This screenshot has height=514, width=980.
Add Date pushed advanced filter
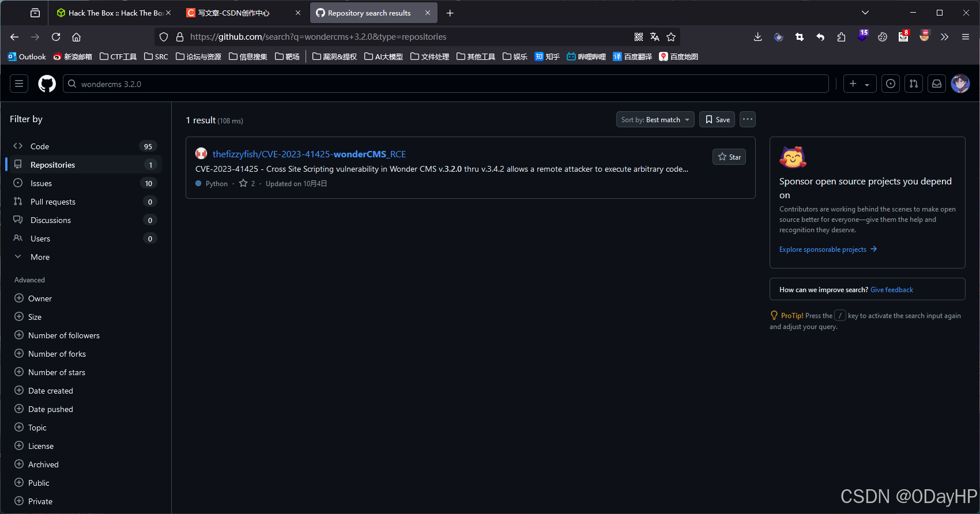(44, 409)
